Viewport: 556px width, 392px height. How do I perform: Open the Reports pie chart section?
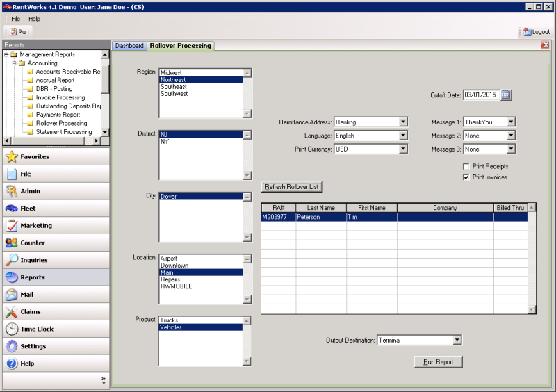click(56, 277)
